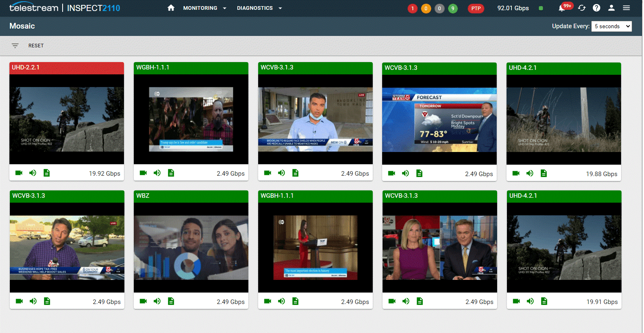Click the video icon on the 19.91 Gbps card
Viewport: 644px width, 333px height.
pos(516,301)
